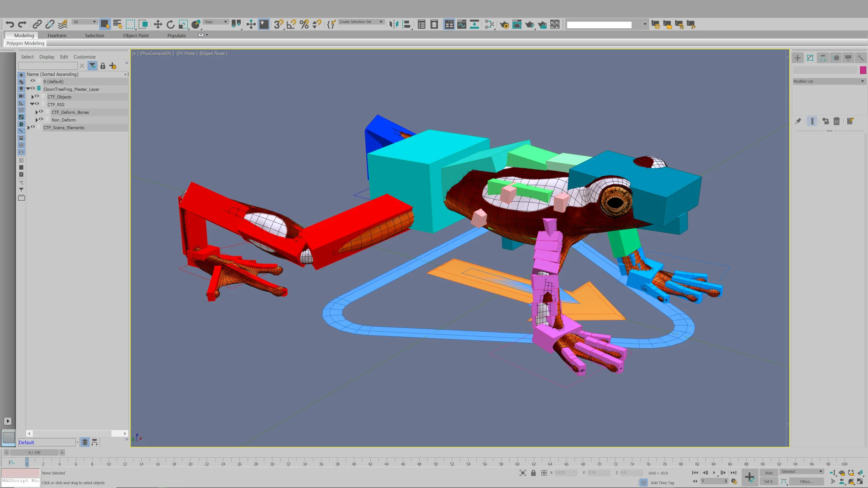The width and height of the screenshot is (868, 488).
Task: Activate the Unlink Selection tool
Action: (x=50, y=24)
